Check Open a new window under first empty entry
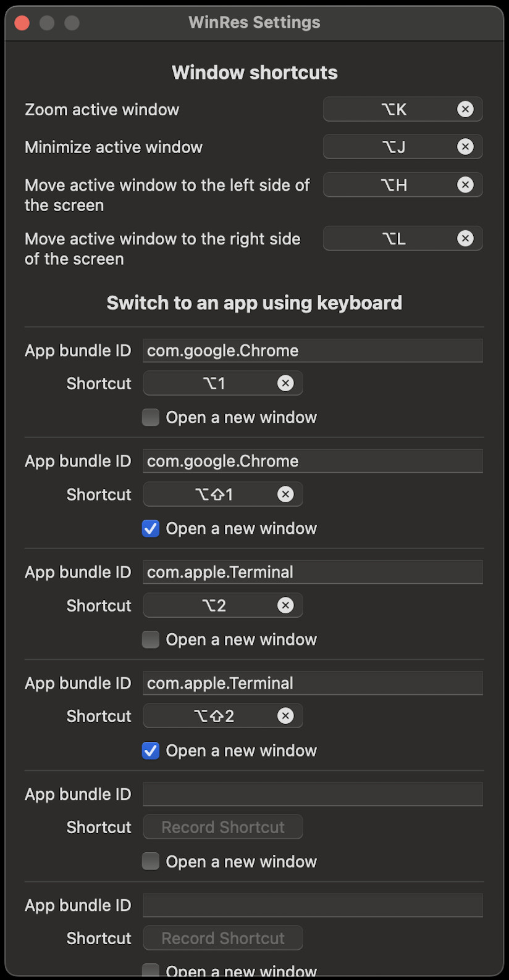The width and height of the screenshot is (509, 980). coord(151,861)
